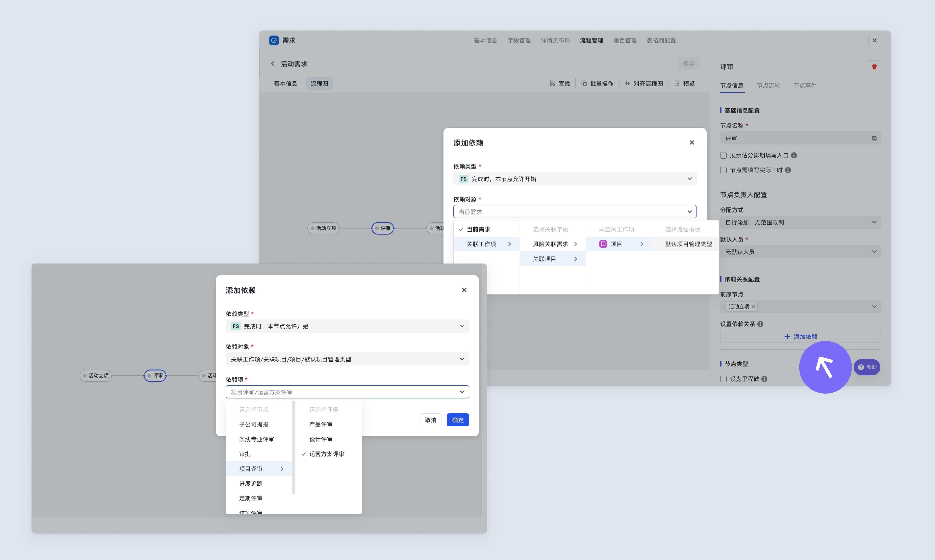Open the info tooltip next to 设置依赖关系
Viewport: 935px width, 560px height.
point(760,324)
